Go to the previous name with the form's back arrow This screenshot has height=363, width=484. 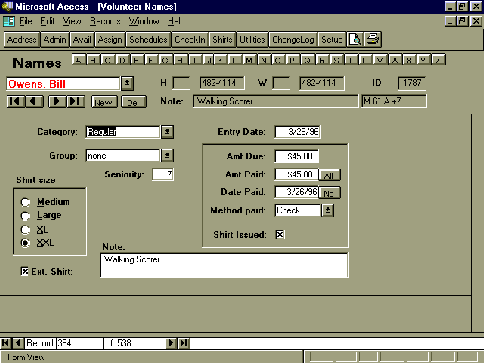click(x=34, y=101)
